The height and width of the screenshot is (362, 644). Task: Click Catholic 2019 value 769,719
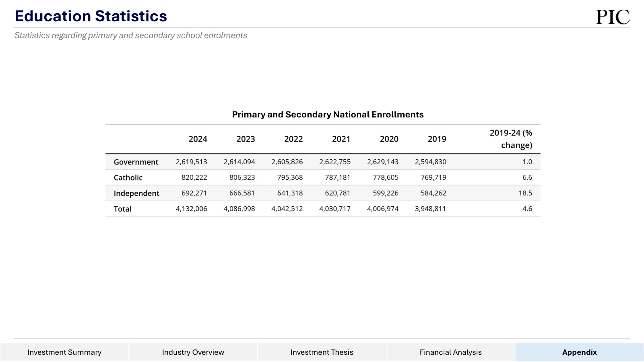click(x=433, y=177)
